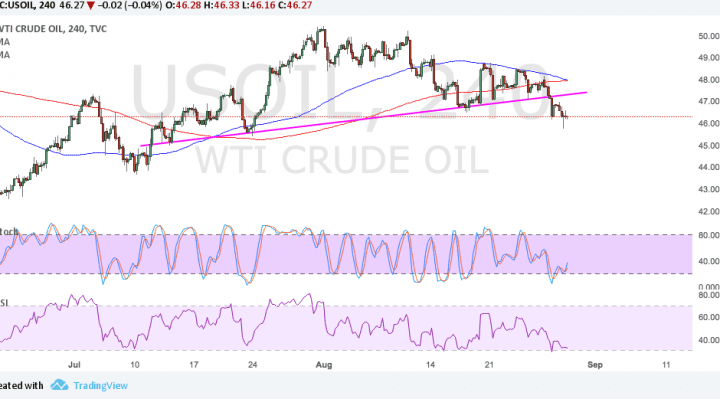Click the TradingView cloud logo icon
Image resolution: width=720 pixels, height=399 pixels.
click(x=59, y=385)
